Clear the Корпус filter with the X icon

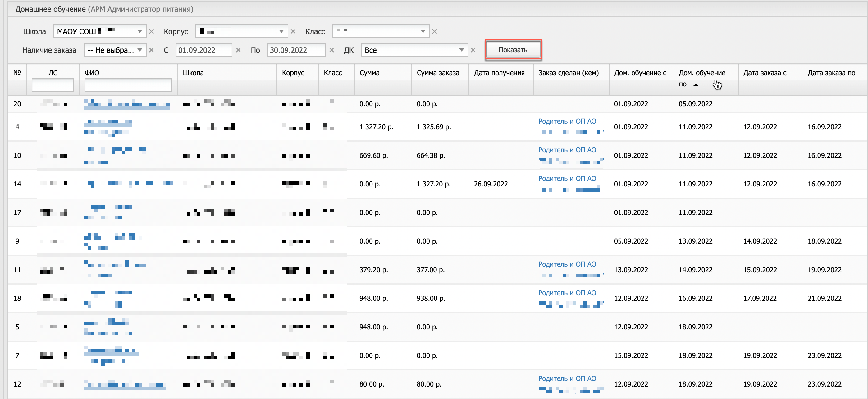click(293, 31)
